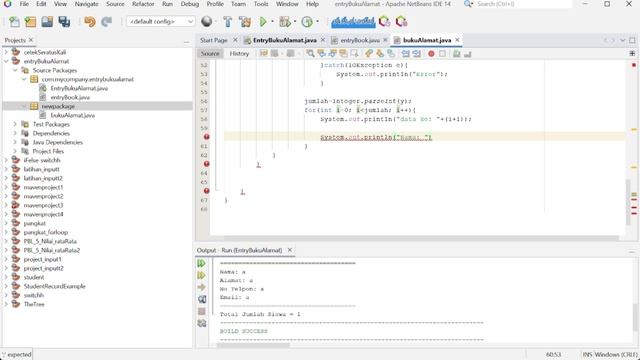Click the memory usage garbage collection bar
The width and height of the screenshot is (640, 360).
pos(353,22)
